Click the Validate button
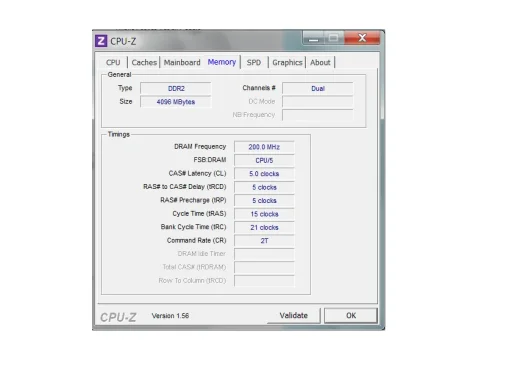 coord(293,315)
